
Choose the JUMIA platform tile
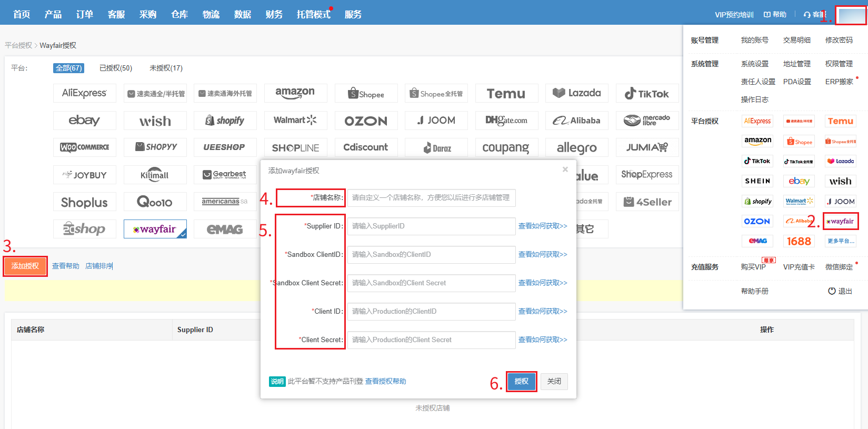coord(647,147)
